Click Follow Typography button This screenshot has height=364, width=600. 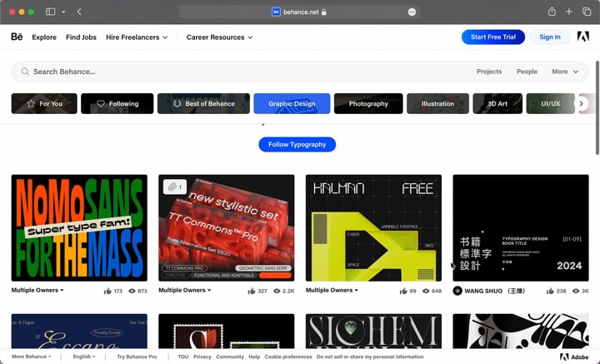coord(297,145)
